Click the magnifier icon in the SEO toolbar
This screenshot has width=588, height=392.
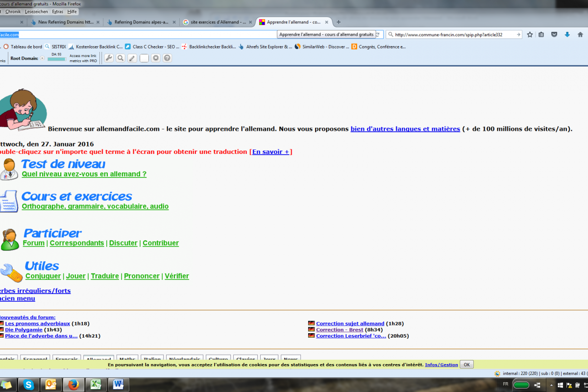pos(121,58)
